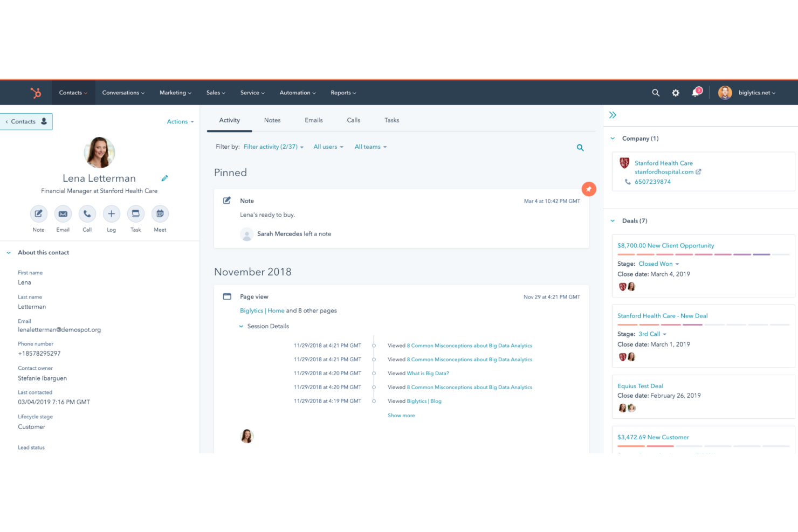Log an activity via the Log icon

coord(111,214)
